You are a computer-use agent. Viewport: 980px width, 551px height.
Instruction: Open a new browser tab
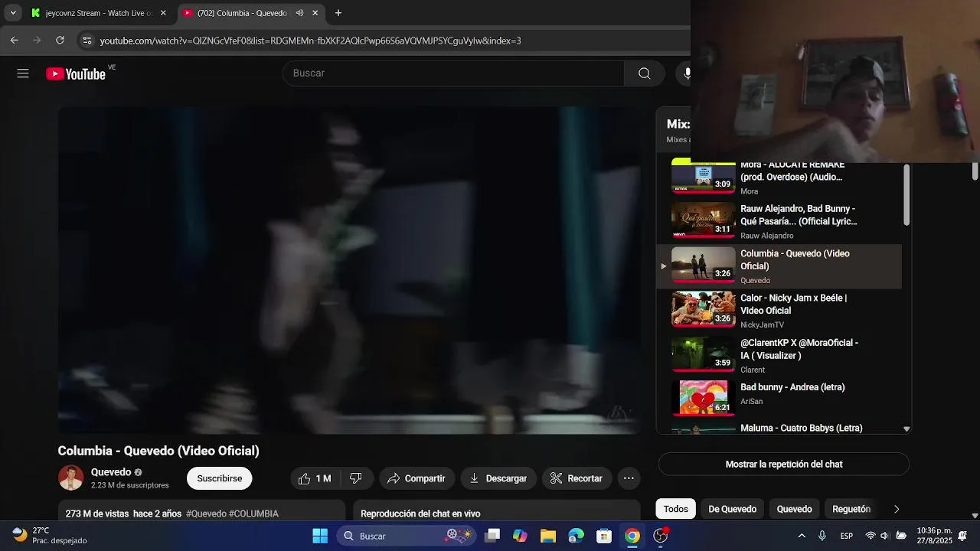pos(338,13)
